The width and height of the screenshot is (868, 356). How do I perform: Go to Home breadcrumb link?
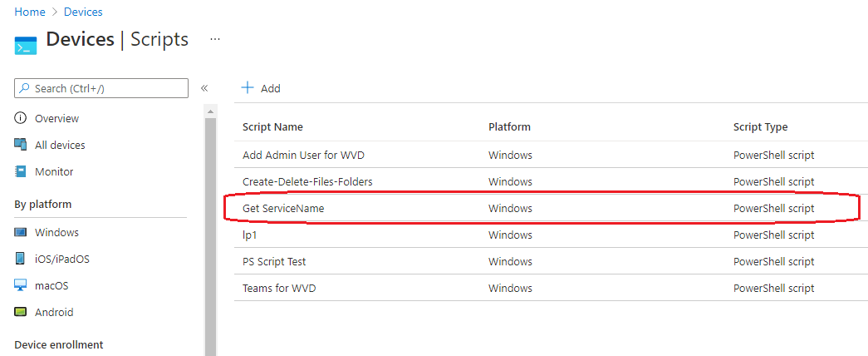(x=30, y=12)
